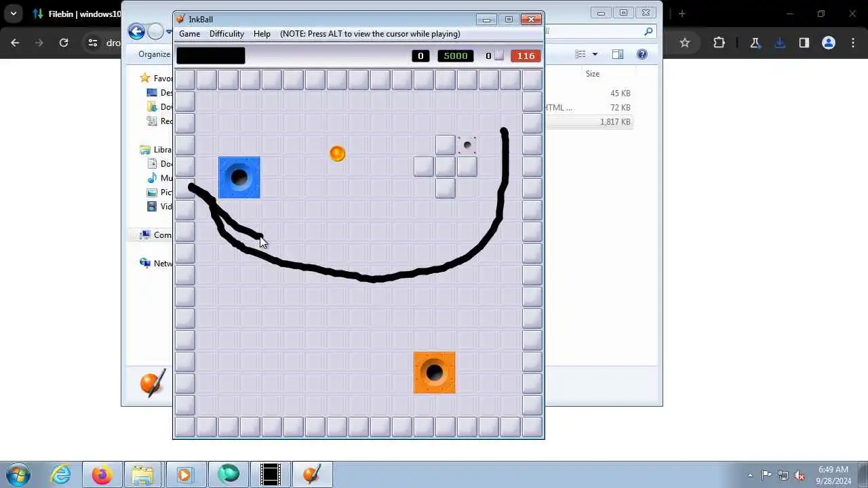Image resolution: width=868 pixels, height=488 pixels.
Task: Click Chrome's forward arrow
Action: click(39, 43)
